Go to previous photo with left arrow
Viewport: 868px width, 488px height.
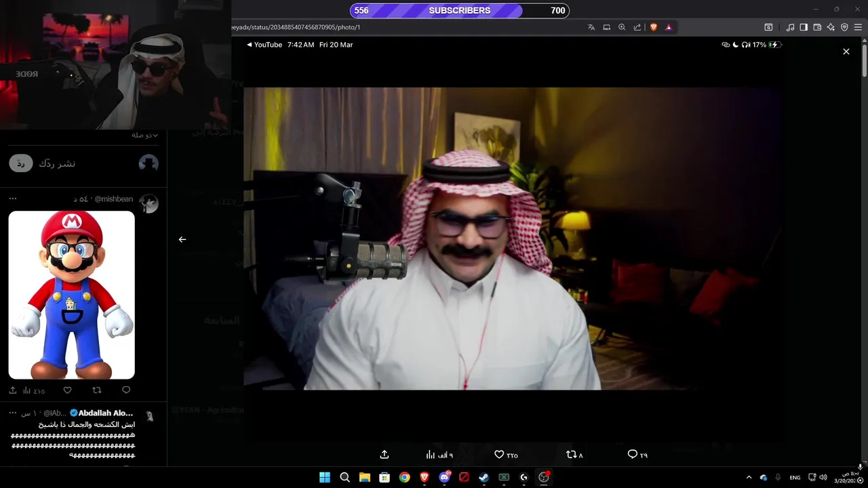(x=182, y=239)
